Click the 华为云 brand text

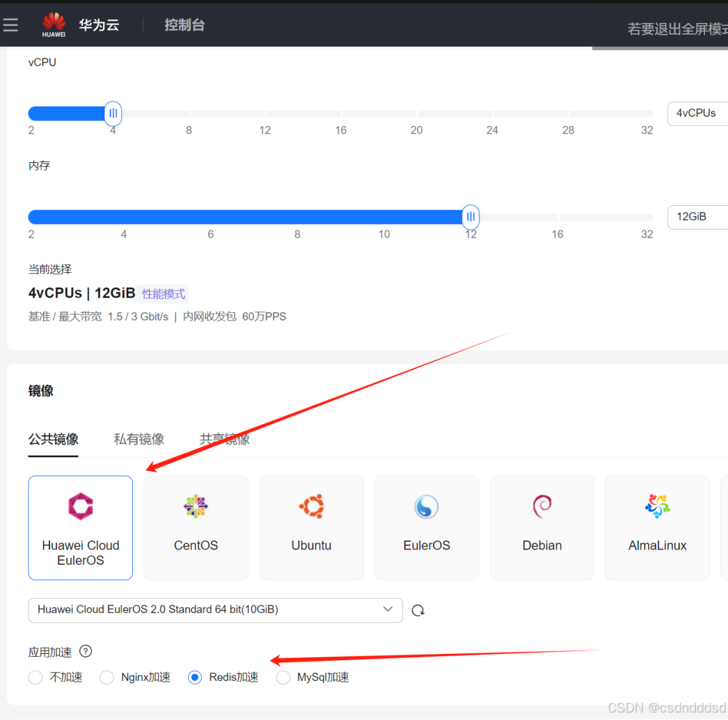coord(99,25)
